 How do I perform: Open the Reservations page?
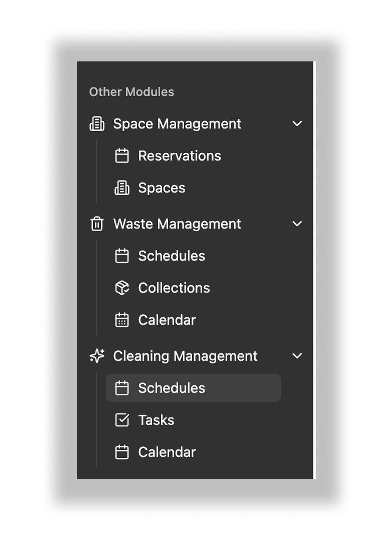tap(180, 155)
